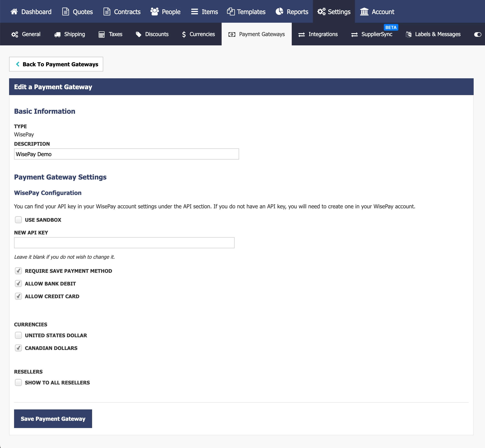Screen dimensions: 485x448
Task: Click the General gears icon
Action: tap(15, 34)
